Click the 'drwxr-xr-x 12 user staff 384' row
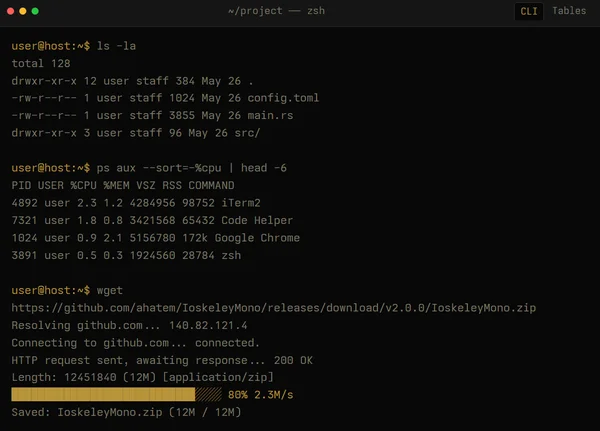600x431 pixels. pos(132,81)
